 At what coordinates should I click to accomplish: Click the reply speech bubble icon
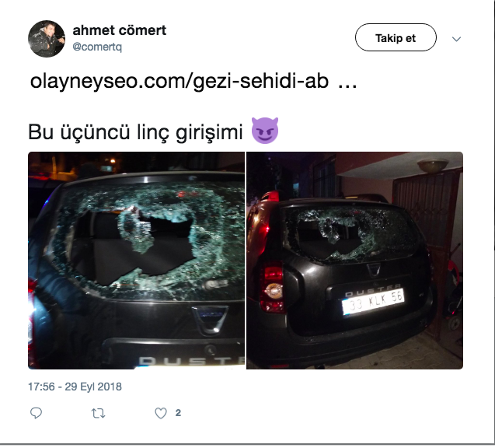pos(36,413)
